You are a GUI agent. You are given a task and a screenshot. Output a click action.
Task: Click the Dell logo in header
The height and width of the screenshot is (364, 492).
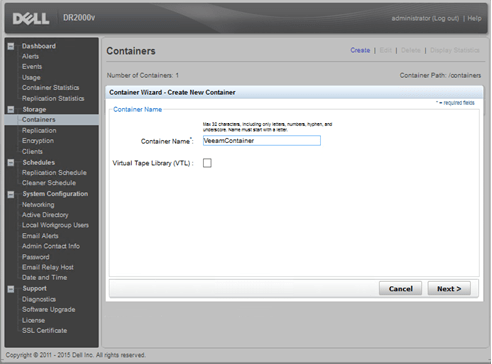(x=31, y=18)
